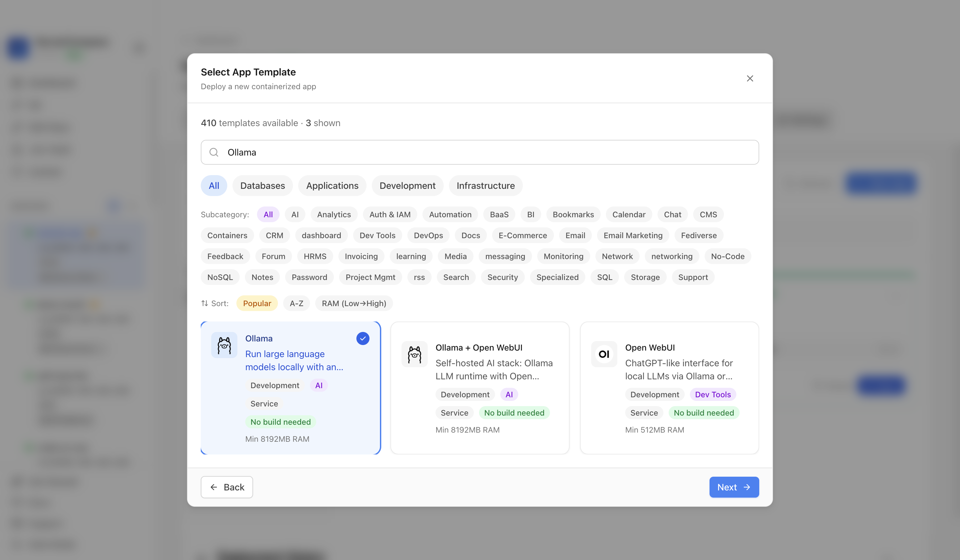Click the search magnifier icon
960x560 pixels.
[214, 152]
